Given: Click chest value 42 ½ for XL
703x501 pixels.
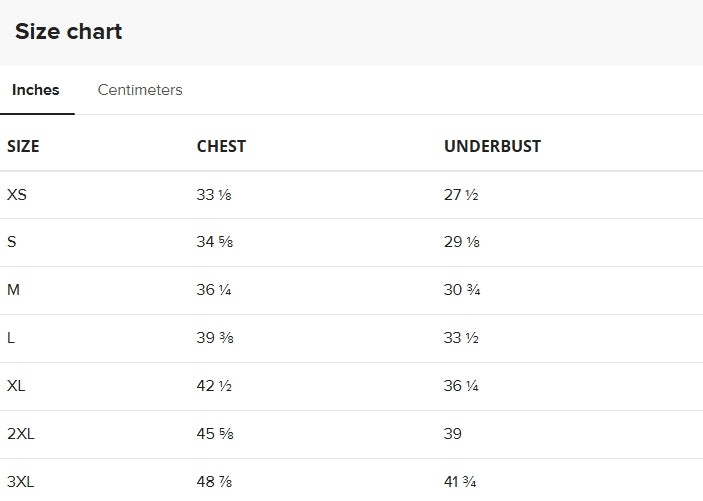Looking at the screenshot, I should [214, 385].
